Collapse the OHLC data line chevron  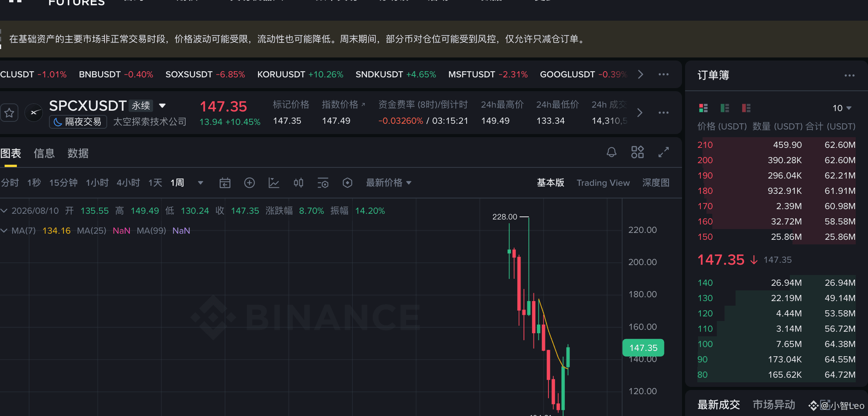(4, 211)
